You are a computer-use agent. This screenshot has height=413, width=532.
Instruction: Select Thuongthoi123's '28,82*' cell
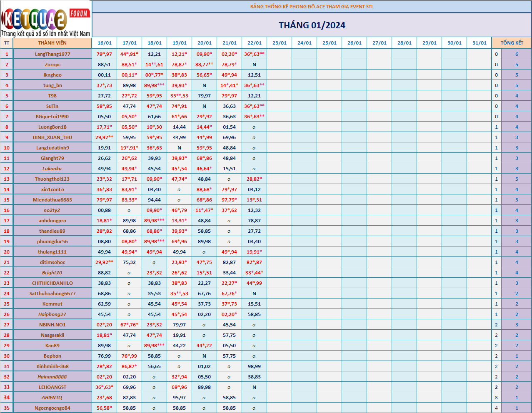[255, 179]
